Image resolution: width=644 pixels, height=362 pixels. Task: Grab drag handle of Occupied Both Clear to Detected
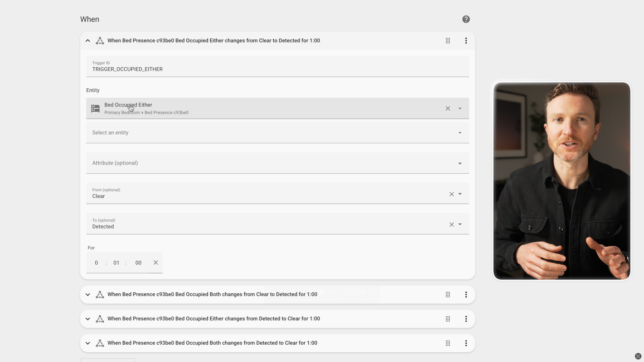(448, 295)
